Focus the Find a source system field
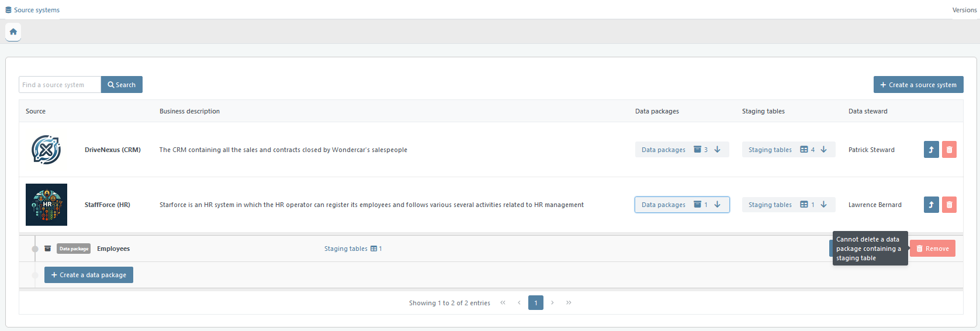The image size is (980, 331). click(x=60, y=85)
